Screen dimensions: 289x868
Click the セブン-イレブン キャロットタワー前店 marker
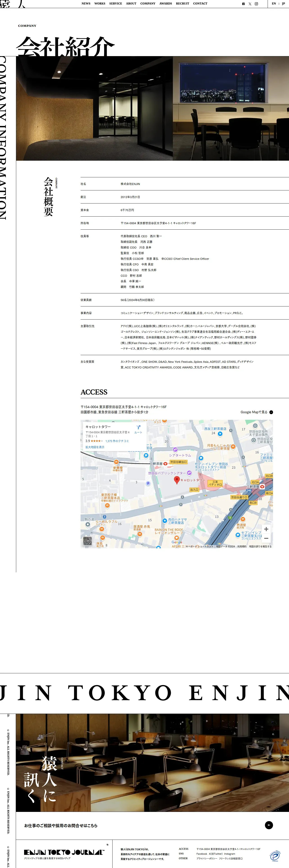pos(201,458)
